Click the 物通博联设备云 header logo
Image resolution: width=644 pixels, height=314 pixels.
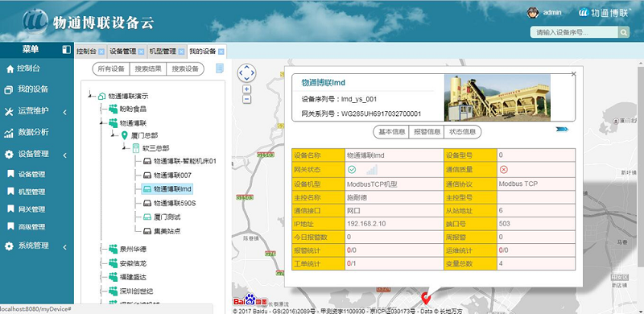(89, 22)
